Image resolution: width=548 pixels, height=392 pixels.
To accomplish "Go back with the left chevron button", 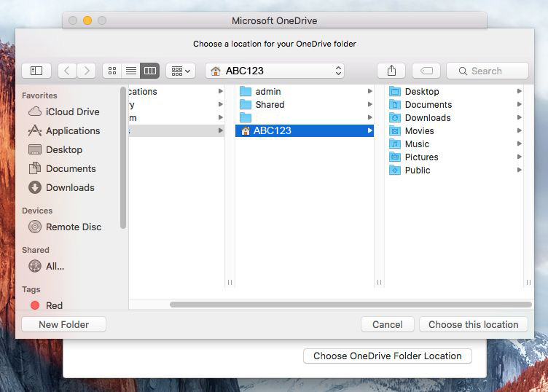I will click(67, 71).
